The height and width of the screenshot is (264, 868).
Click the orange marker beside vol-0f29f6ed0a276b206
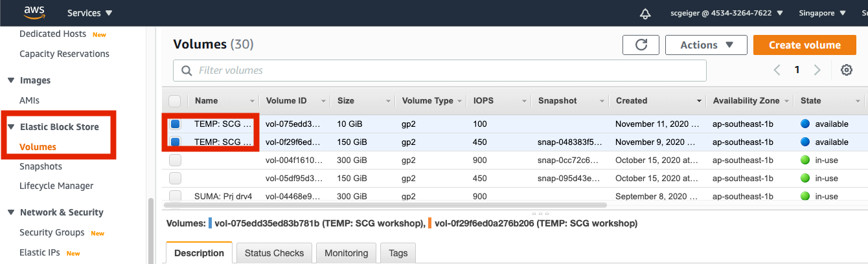(431, 223)
